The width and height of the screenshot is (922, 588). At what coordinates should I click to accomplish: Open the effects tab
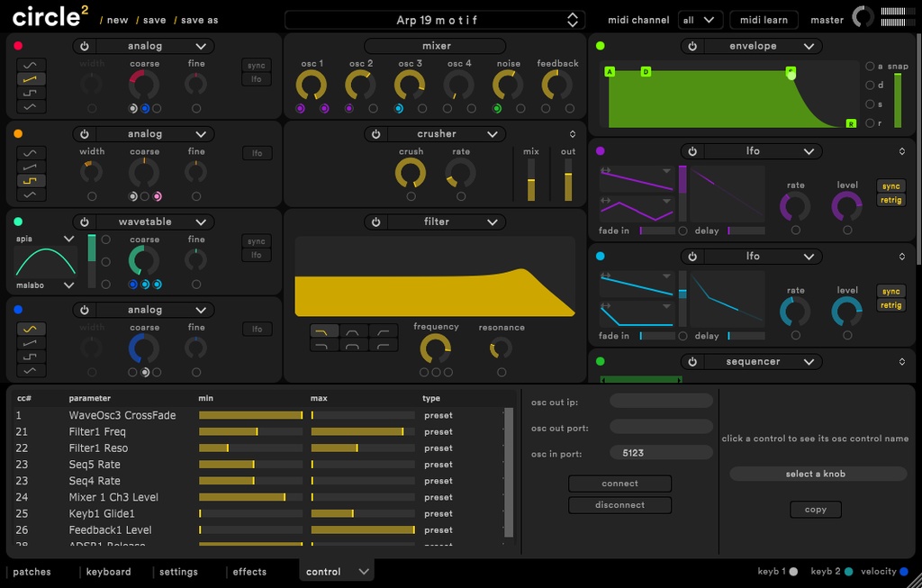click(249, 571)
